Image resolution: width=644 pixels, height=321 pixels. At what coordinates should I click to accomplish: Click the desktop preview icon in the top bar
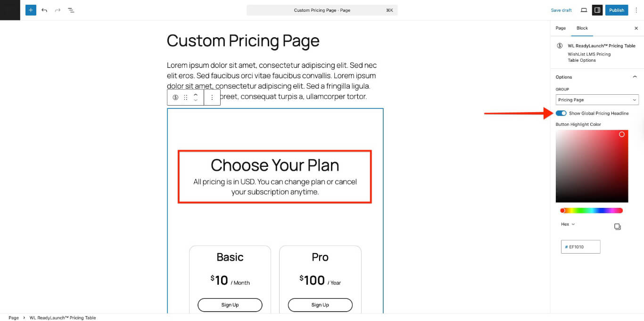click(583, 9)
